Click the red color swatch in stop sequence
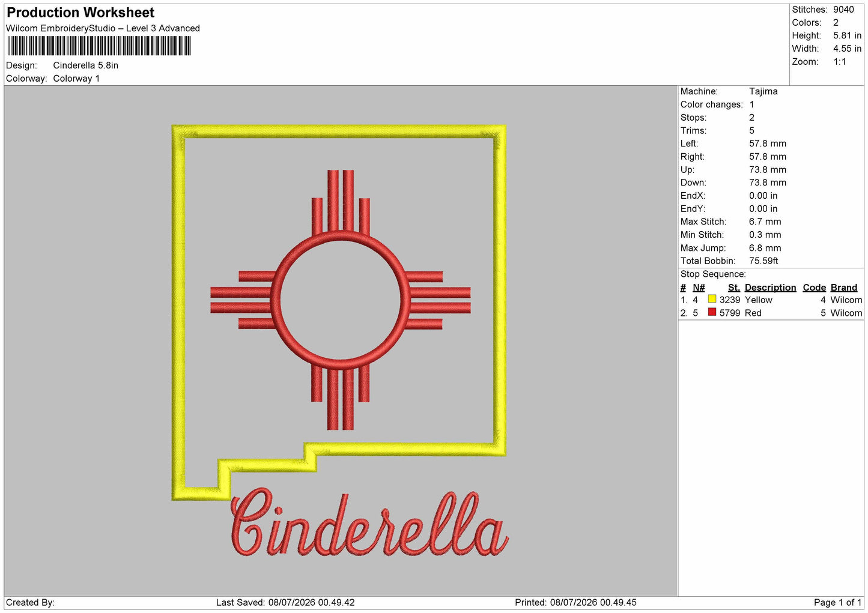Viewport: 868px width, 613px height. click(712, 312)
